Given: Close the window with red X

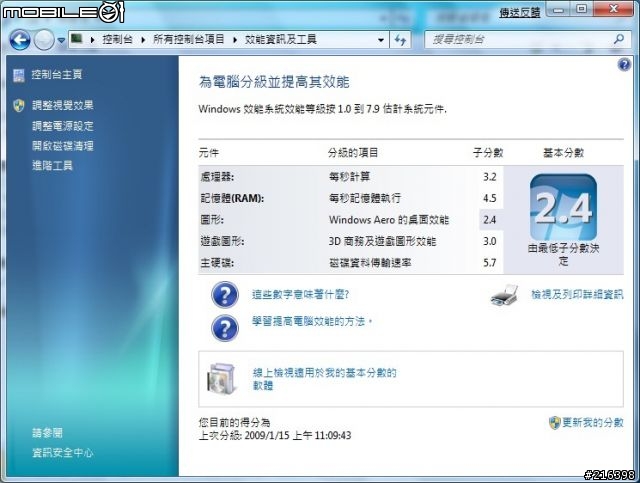Looking at the screenshot, I should [x=613, y=9].
